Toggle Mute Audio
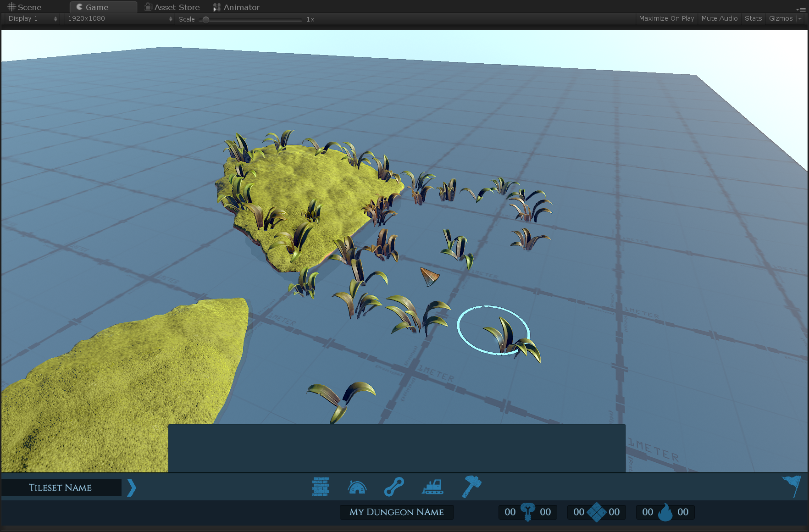 720,18
